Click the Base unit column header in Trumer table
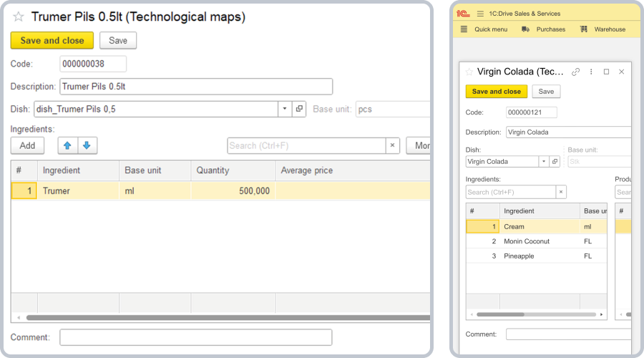 pos(155,170)
